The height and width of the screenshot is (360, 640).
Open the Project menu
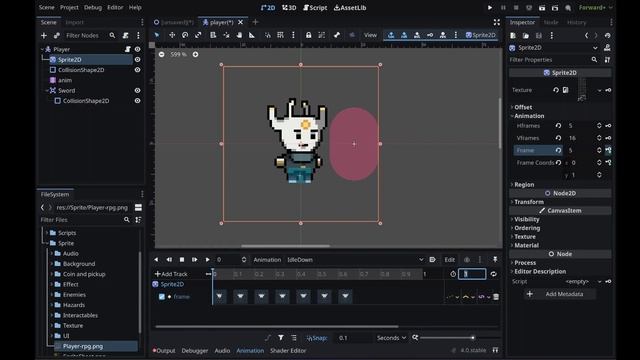69,7
